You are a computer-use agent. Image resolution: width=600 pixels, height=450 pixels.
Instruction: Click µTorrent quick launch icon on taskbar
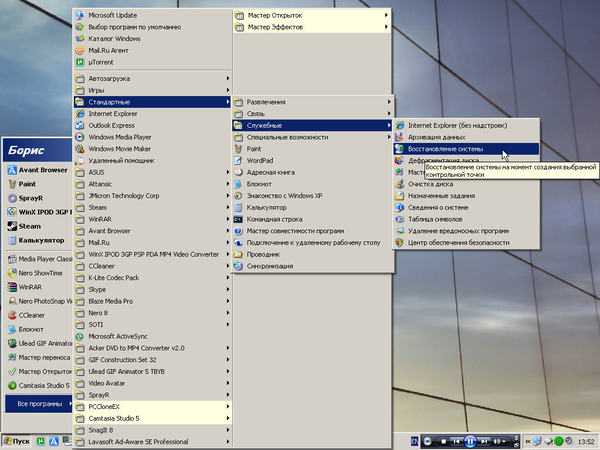click(41, 441)
